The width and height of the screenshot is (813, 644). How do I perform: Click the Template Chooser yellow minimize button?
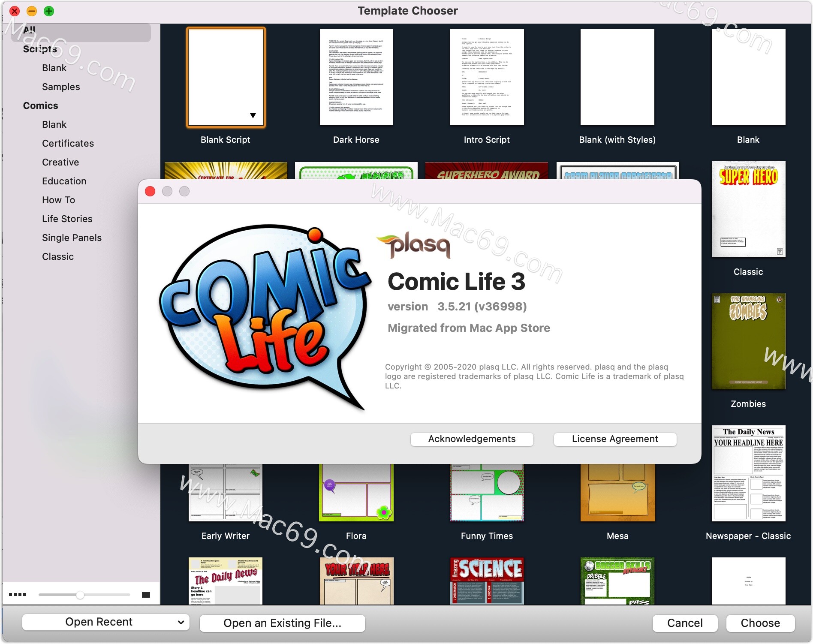point(32,11)
